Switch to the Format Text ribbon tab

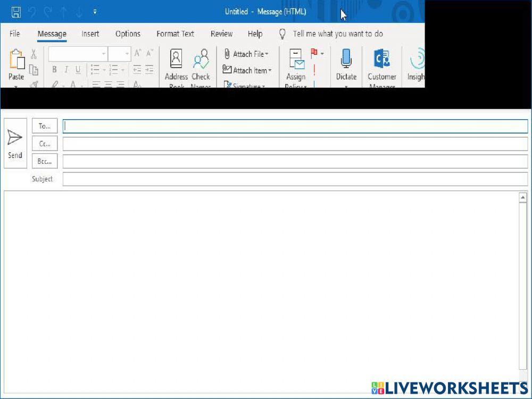click(x=175, y=34)
